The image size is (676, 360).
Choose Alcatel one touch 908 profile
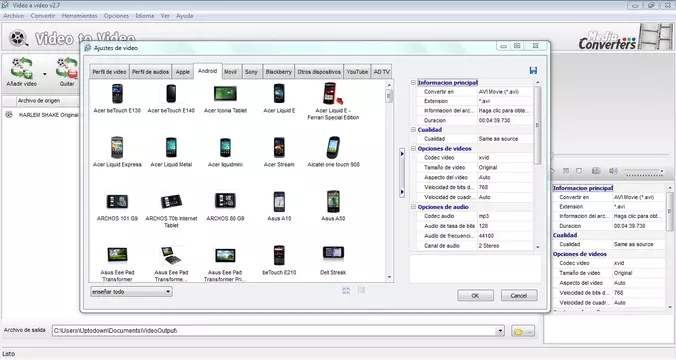coord(333,152)
